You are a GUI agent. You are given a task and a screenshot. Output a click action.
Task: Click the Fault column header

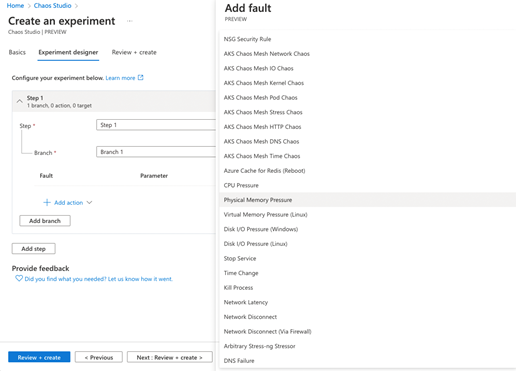point(46,176)
